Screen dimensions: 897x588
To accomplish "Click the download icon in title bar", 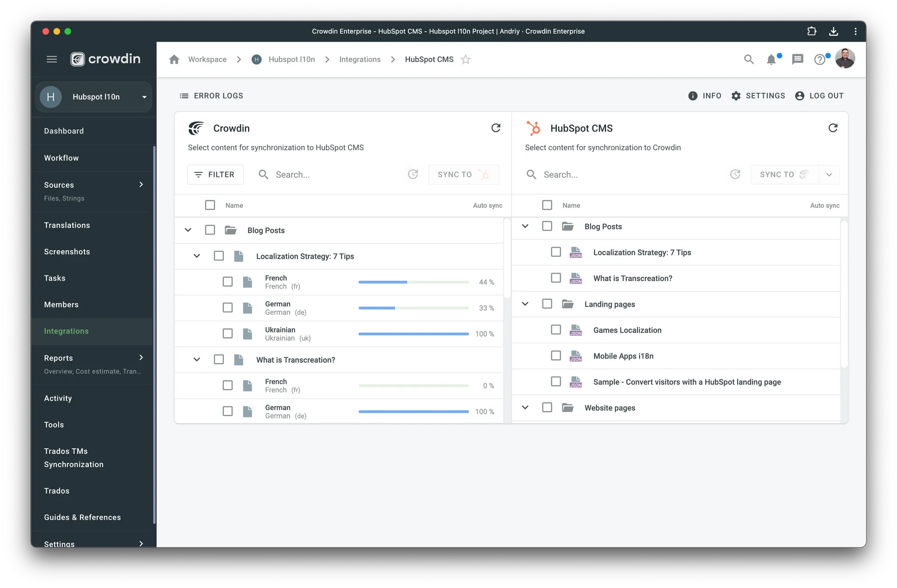I will 833,31.
